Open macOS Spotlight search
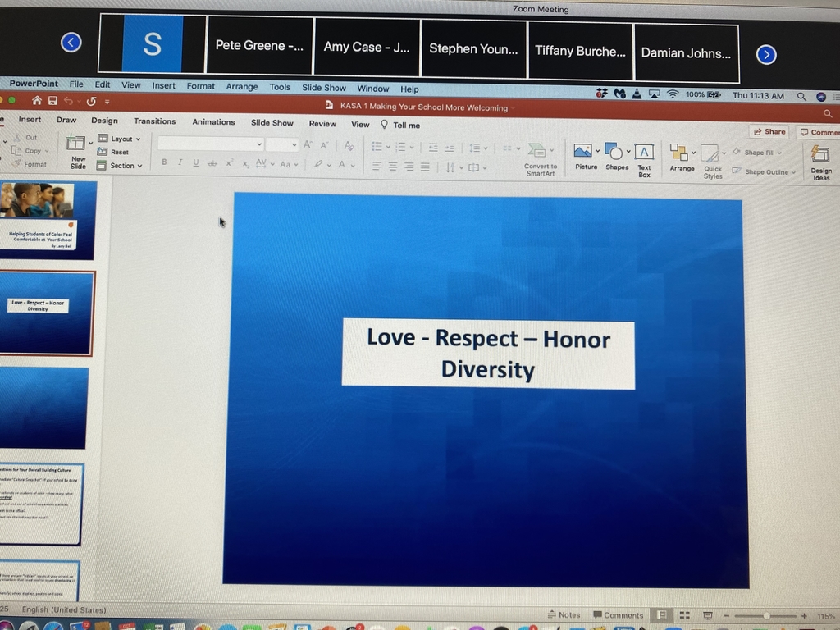 [x=801, y=97]
